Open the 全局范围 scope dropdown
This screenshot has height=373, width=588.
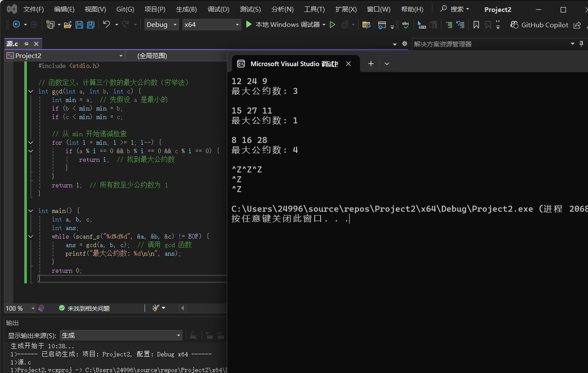point(177,55)
